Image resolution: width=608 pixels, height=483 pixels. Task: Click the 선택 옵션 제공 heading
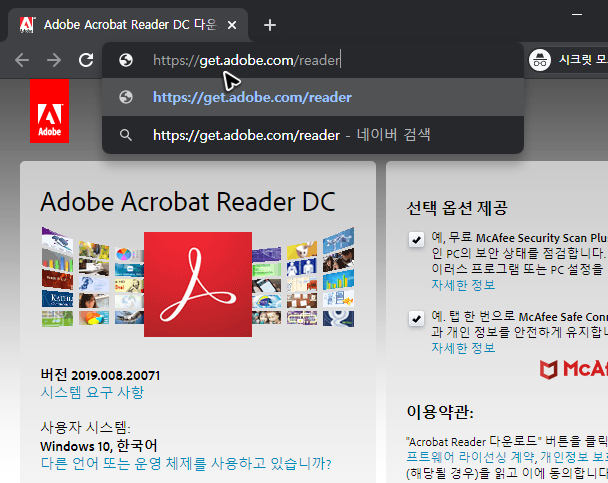457,208
